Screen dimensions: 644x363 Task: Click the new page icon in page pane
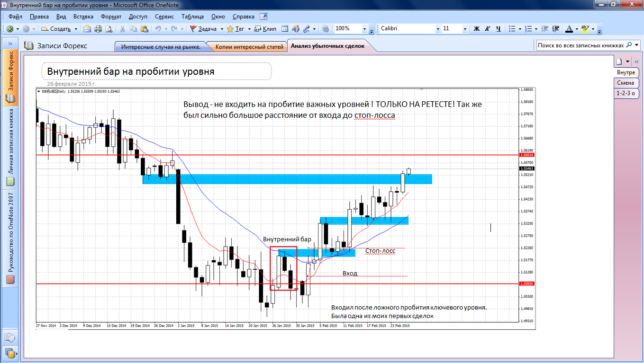[619, 62]
